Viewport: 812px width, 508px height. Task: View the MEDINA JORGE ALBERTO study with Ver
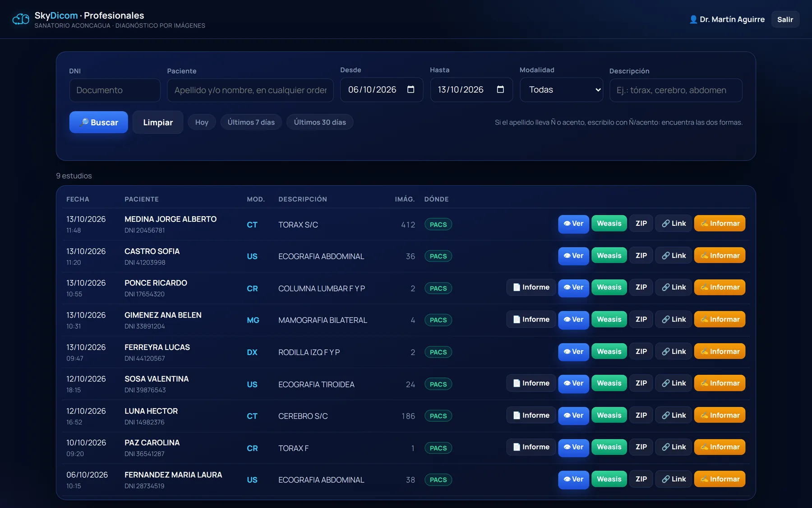click(573, 224)
